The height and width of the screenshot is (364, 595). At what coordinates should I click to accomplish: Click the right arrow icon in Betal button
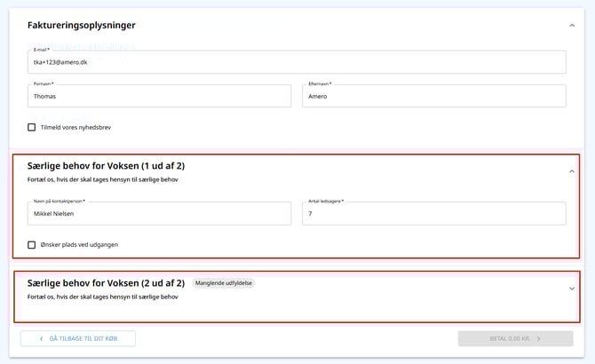point(538,338)
